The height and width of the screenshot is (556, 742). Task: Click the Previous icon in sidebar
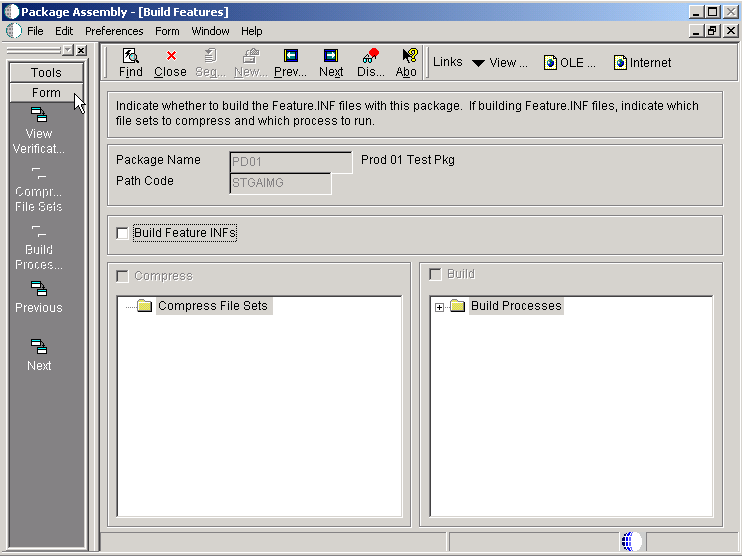39,289
